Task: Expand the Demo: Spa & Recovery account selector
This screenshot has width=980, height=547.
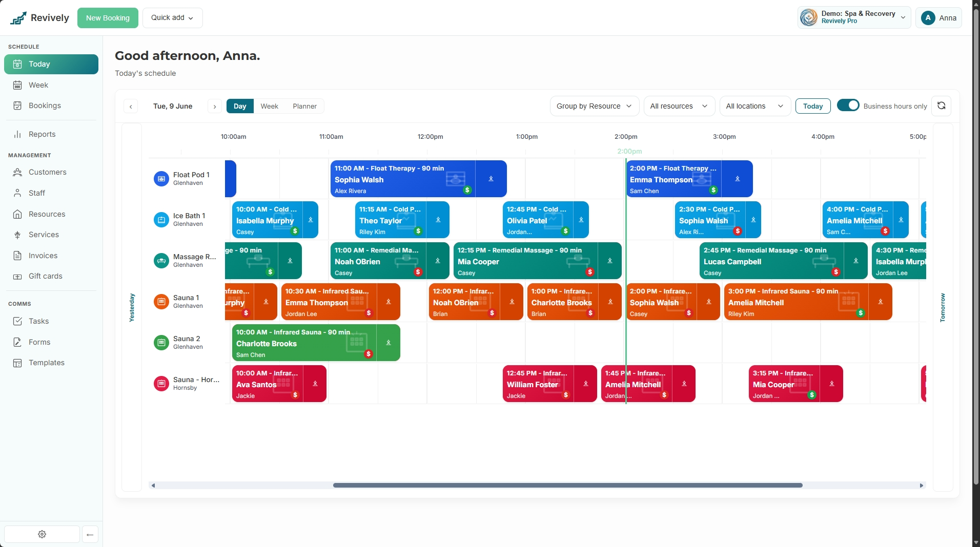Action: 854,17
